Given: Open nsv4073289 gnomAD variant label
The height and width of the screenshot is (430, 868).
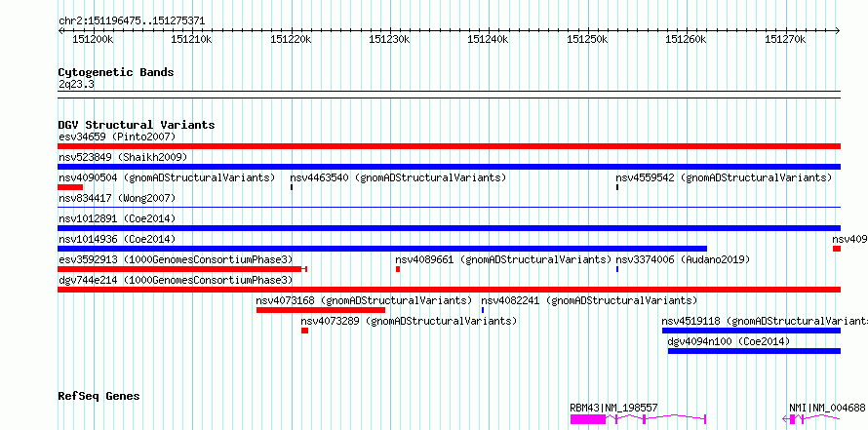Looking at the screenshot, I should pos(409,321).
